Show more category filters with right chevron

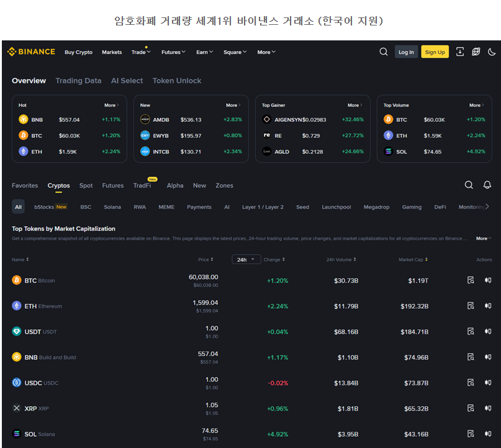(x=487, y=206)
